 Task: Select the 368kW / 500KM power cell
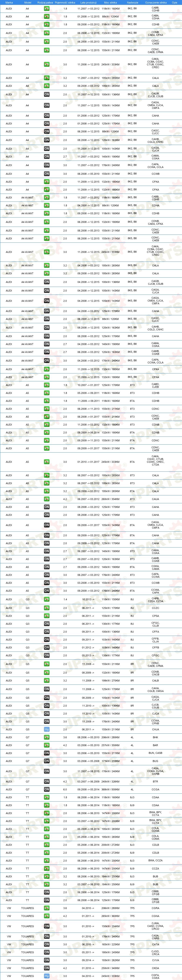click(x=110, y=789)
